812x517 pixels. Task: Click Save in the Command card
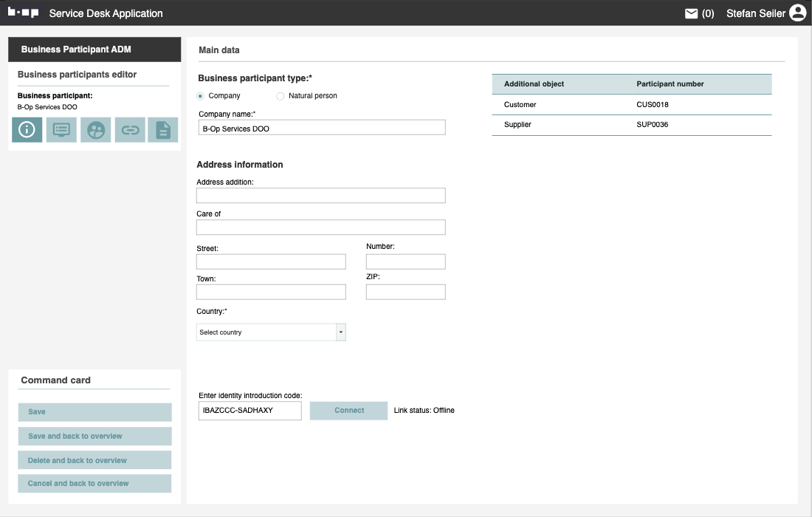coord(94,412)
